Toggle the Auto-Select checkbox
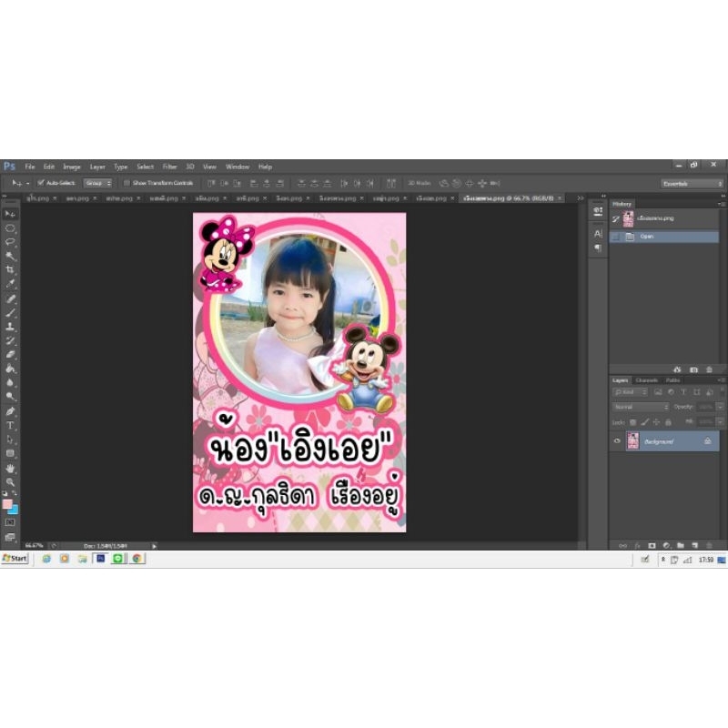728x728 pixels. pos(41,183)
